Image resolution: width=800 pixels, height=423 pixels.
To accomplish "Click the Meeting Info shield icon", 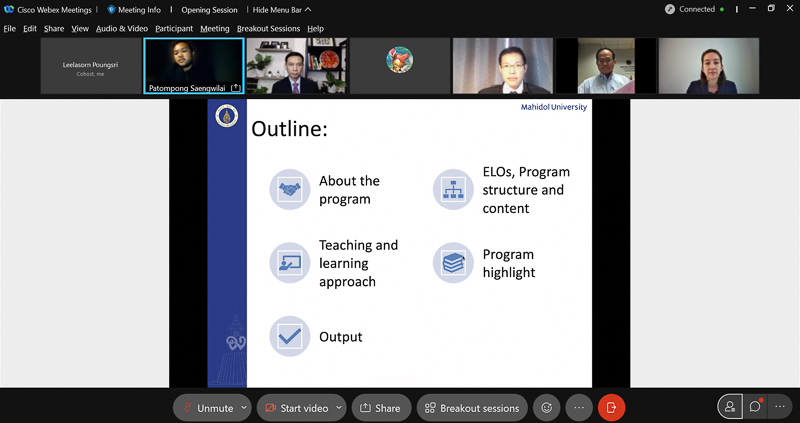I will pos(112,9).
